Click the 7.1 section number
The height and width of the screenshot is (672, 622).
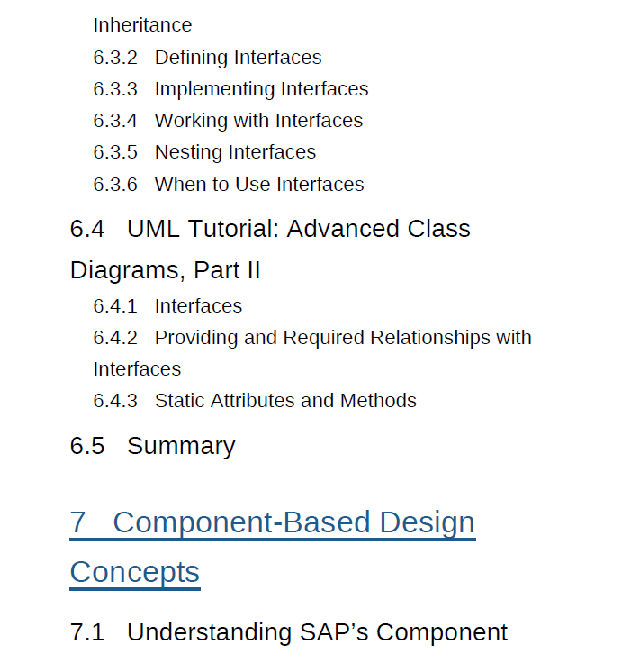87,632
